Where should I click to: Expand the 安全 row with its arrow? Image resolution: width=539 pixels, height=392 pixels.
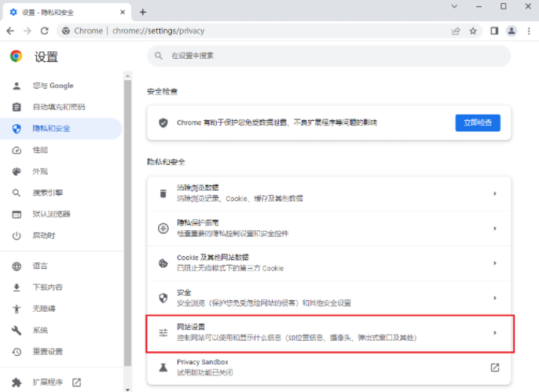pos(495,298)
